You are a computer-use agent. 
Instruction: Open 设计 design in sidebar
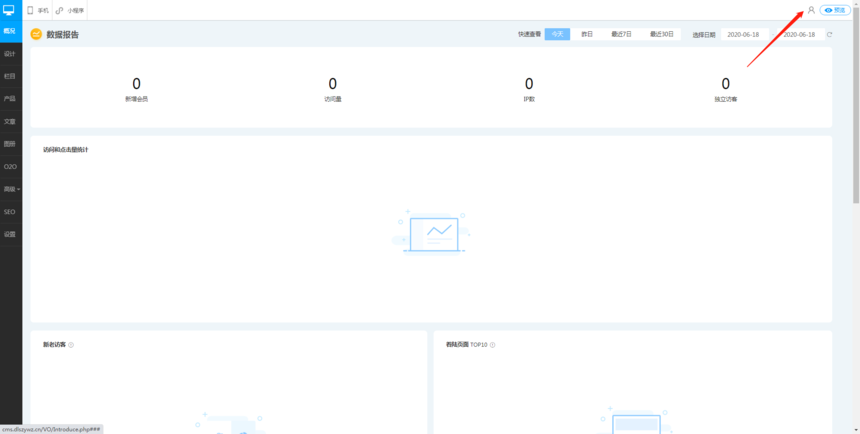click(10, 54)
